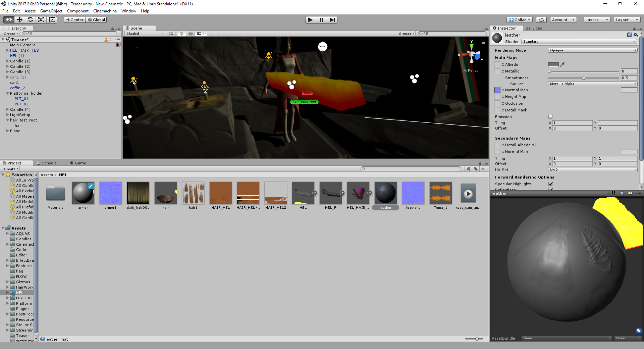Select the Scale tool
644x349 pixels.
[41, 20]
